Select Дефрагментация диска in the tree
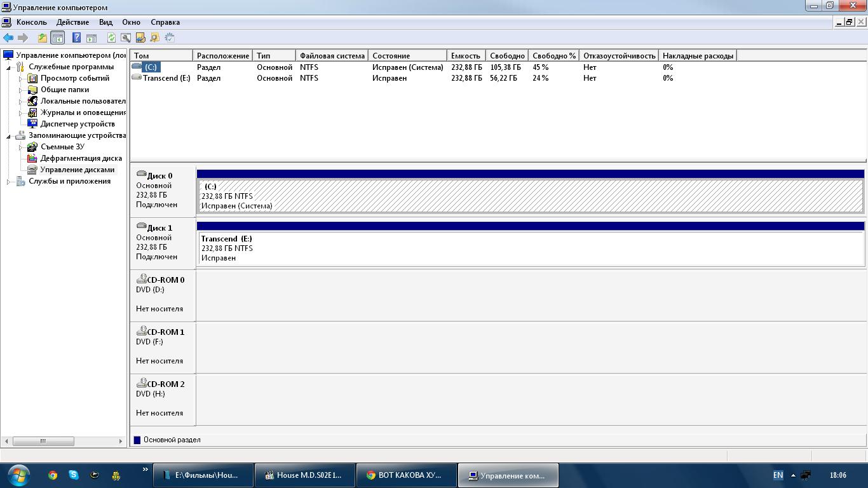 [x=81, y=158]
